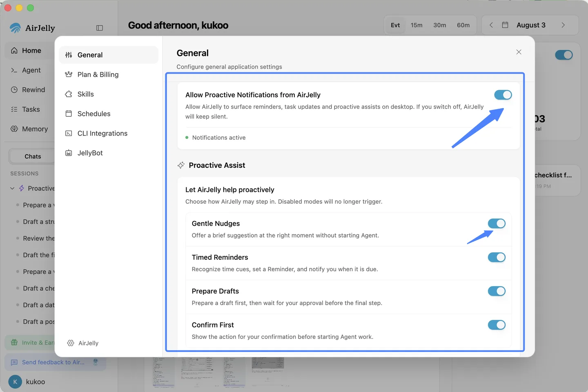The image size is (588, 392).
Task: Disable Allow Proactive Notifications from AirJelly
Action: (503, 95)
